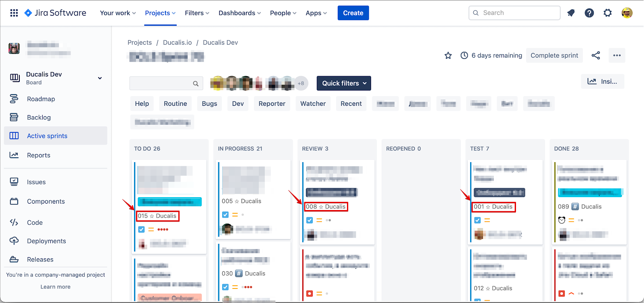Open the settings gear icon
Viewport: 644px width, 303px height.
pos(608,13)
